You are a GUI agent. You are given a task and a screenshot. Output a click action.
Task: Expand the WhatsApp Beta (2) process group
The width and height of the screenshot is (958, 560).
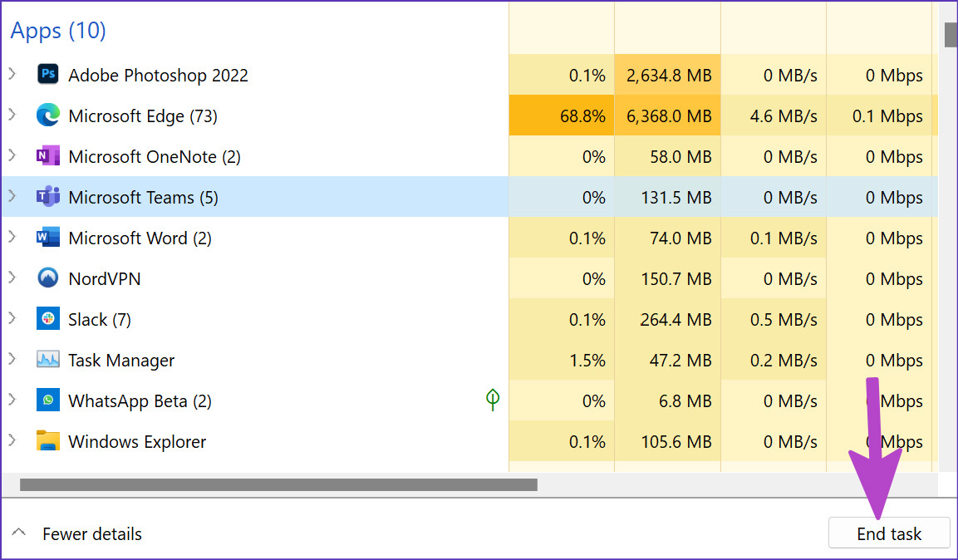pyautogui.click(x=12, y=400)
